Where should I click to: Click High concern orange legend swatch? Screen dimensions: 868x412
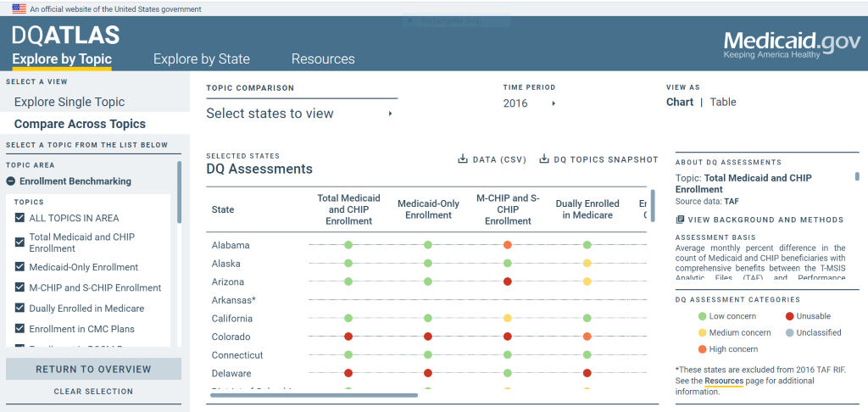tap(702, 349)
